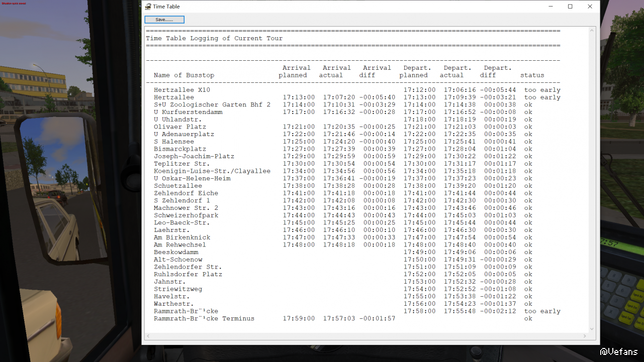Click the horizontal scroll left arrow
Screen dimensions: 644x362
(148, 336)
